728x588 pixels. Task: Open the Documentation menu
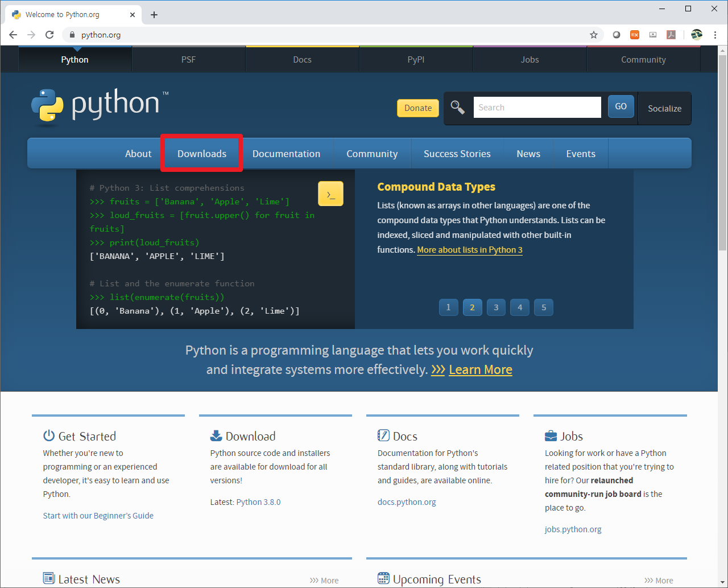(287, 154)
